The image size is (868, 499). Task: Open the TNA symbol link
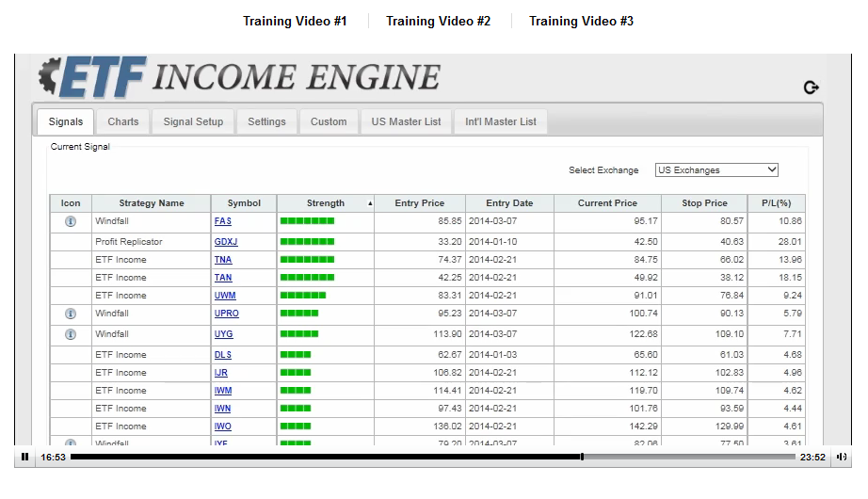(x=223, y=260)
